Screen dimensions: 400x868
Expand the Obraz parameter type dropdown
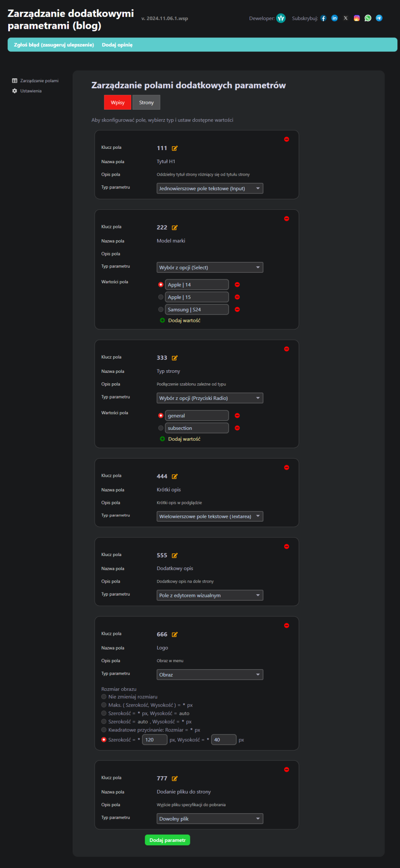210,675
